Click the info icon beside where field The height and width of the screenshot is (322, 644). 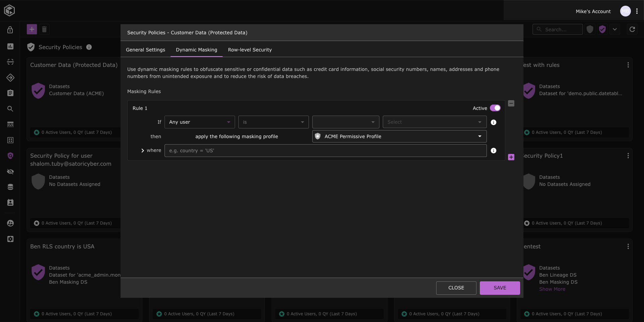point(493,151)
